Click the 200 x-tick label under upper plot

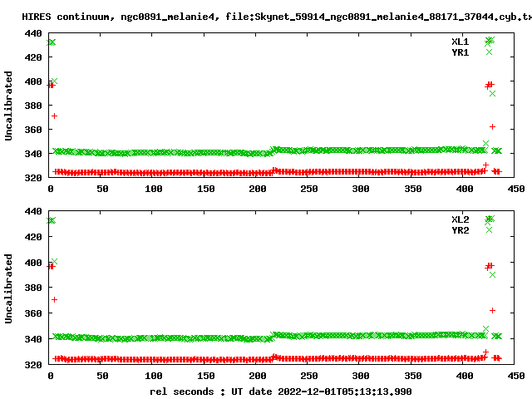[258, 189]
